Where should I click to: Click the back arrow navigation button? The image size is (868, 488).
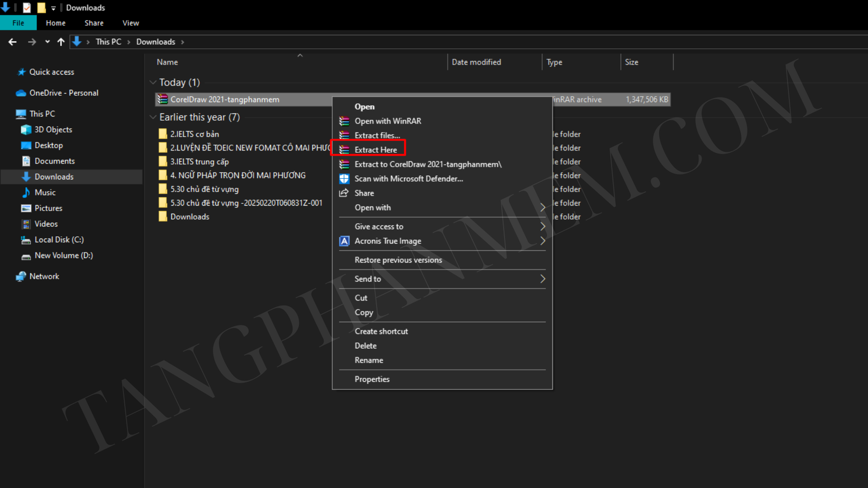click(x=13, y=42)
